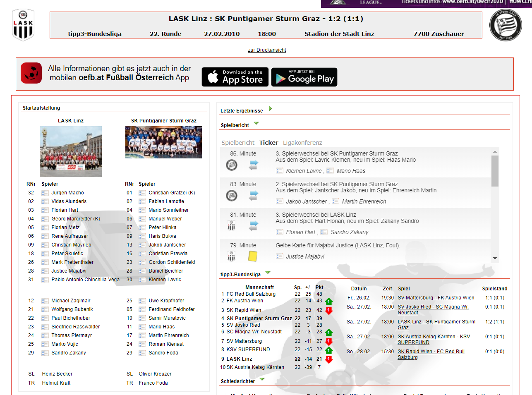
Task: Click the ticker scrollbar thumb
Action: [x=495, y=171]
